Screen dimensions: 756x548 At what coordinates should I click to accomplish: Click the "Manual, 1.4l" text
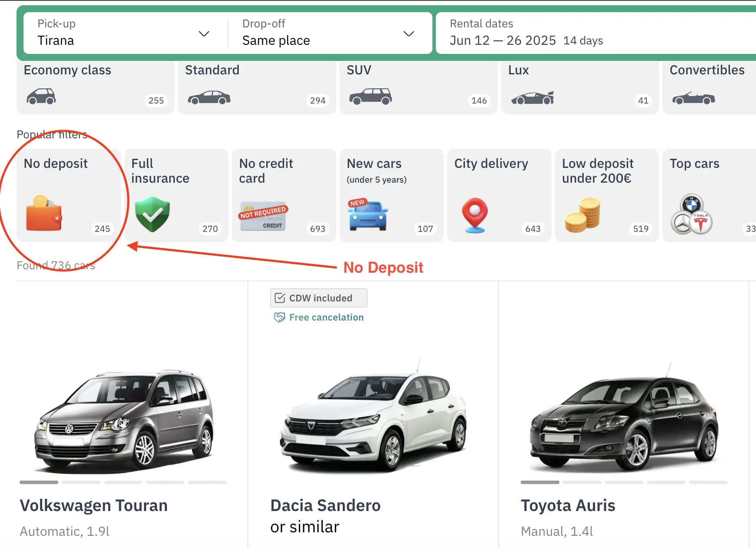557,531
